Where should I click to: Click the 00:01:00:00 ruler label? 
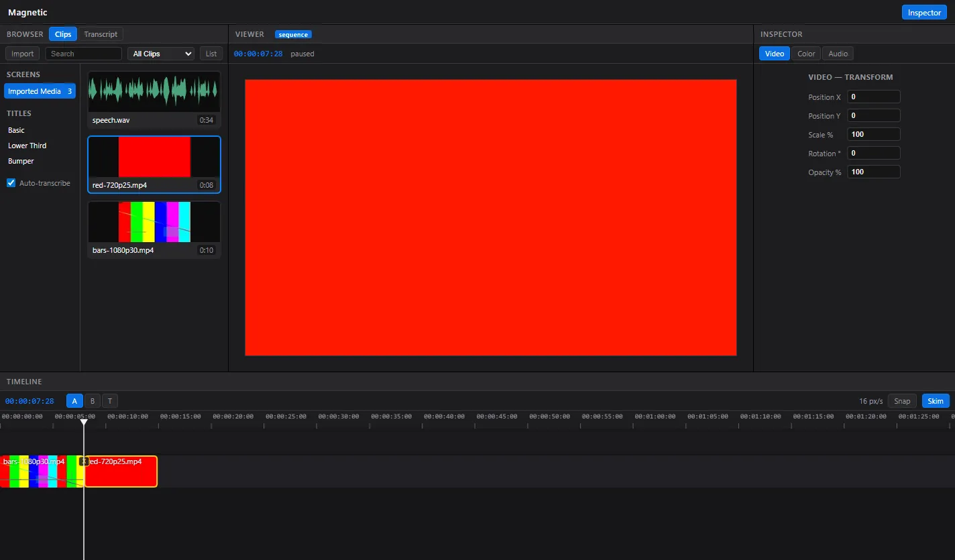655,416
